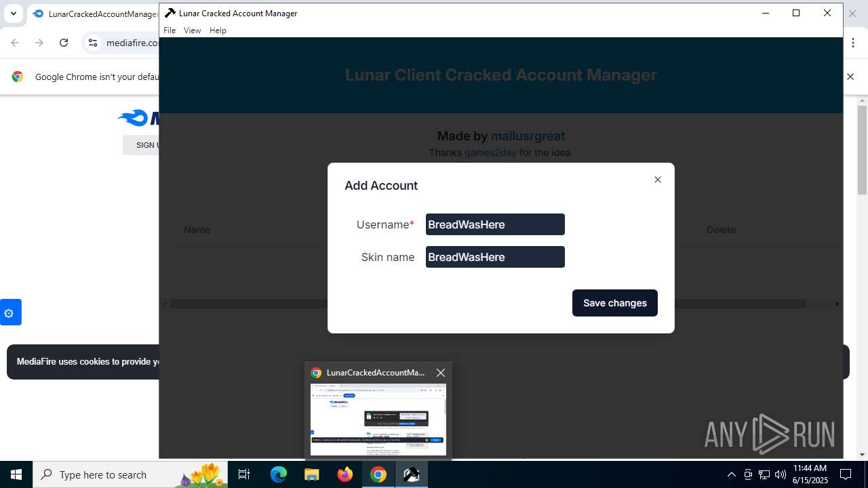868x488 pixels.
Task: Select the LunarCrackedAccountManager Chrome tab
Action: 95,14
